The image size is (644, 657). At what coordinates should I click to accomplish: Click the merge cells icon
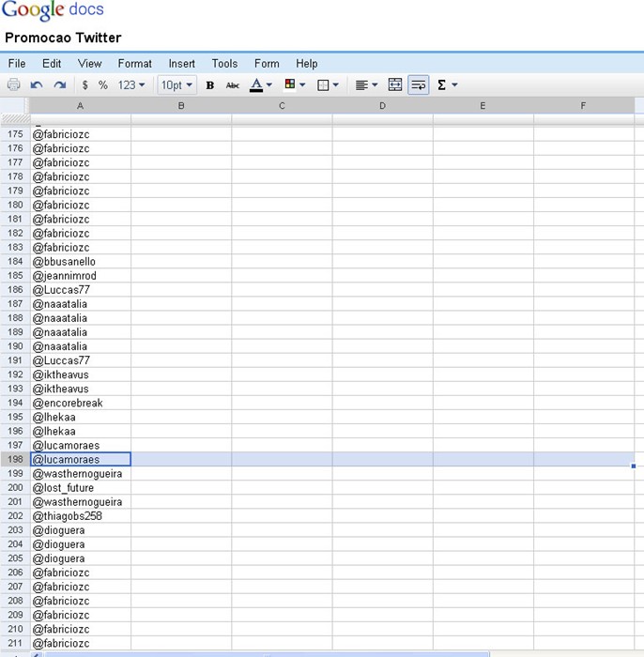[395, 84]
